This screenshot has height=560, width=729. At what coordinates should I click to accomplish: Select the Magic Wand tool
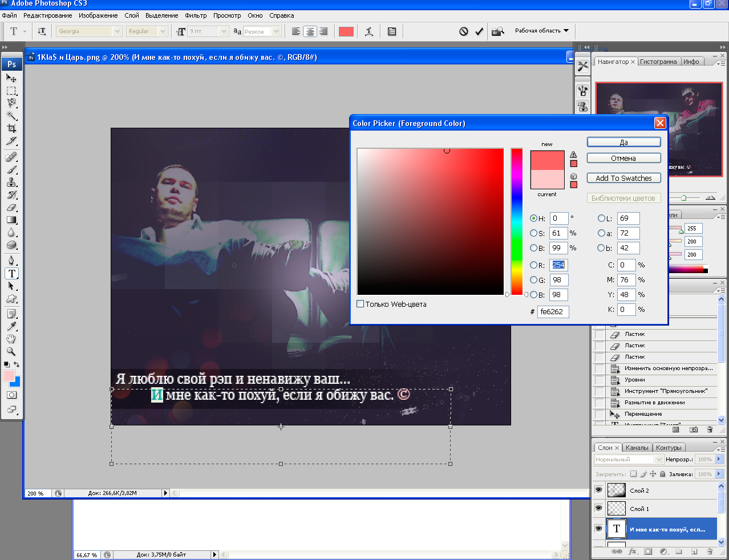[11, 116]
